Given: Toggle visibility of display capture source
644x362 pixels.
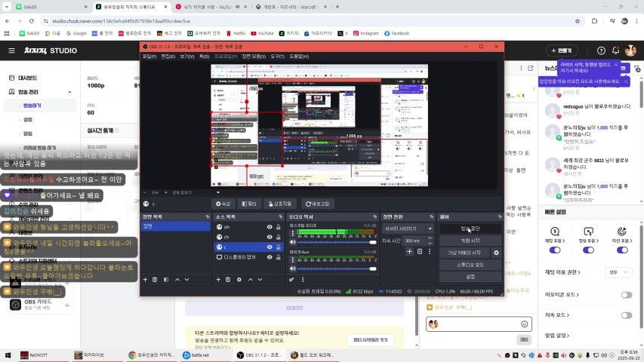Looking at the screenshot, I should tap(270, 257).
